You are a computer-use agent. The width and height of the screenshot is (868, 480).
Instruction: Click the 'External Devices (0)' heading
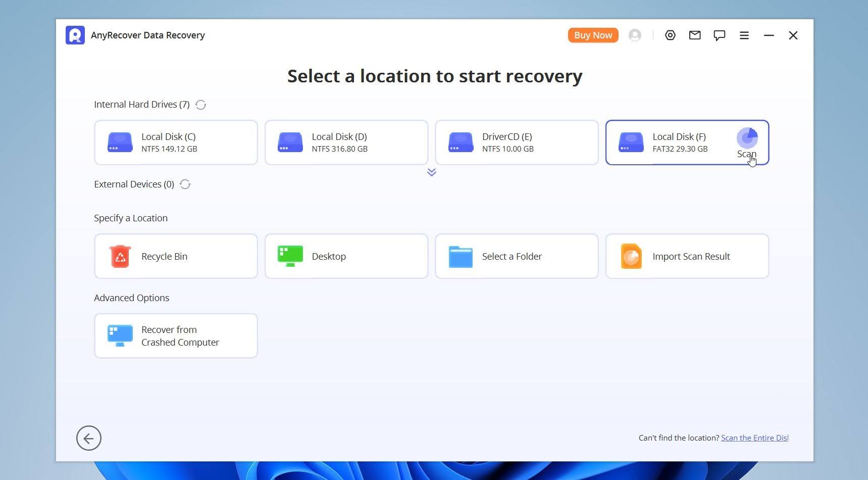click(x=134, y=184)
